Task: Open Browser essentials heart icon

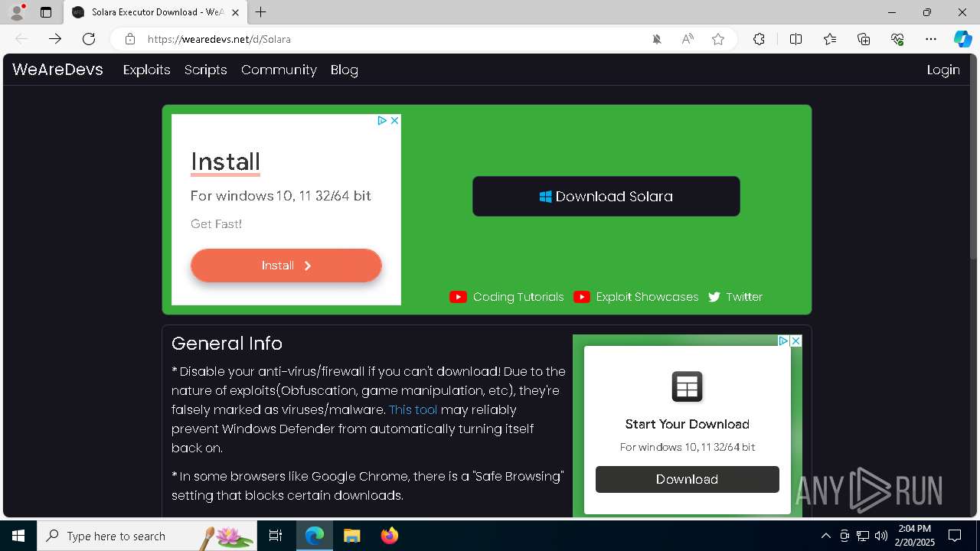Action: 897,39
